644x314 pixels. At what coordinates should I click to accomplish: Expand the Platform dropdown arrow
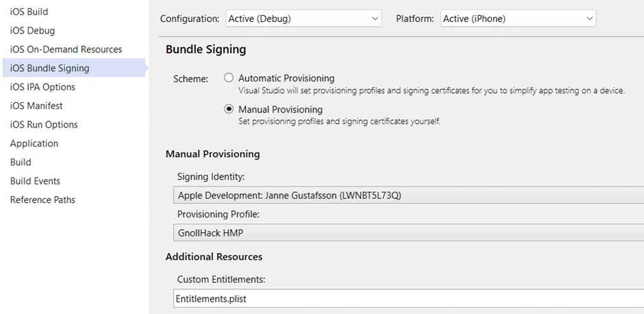click(589, 19)
